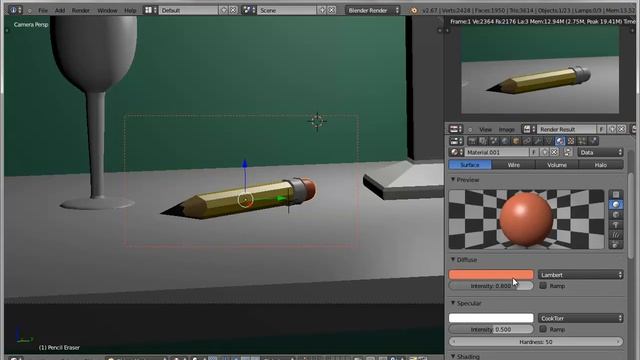Unlink Material.001 with X button
This screenshot has width=640, height=360.
554,152
